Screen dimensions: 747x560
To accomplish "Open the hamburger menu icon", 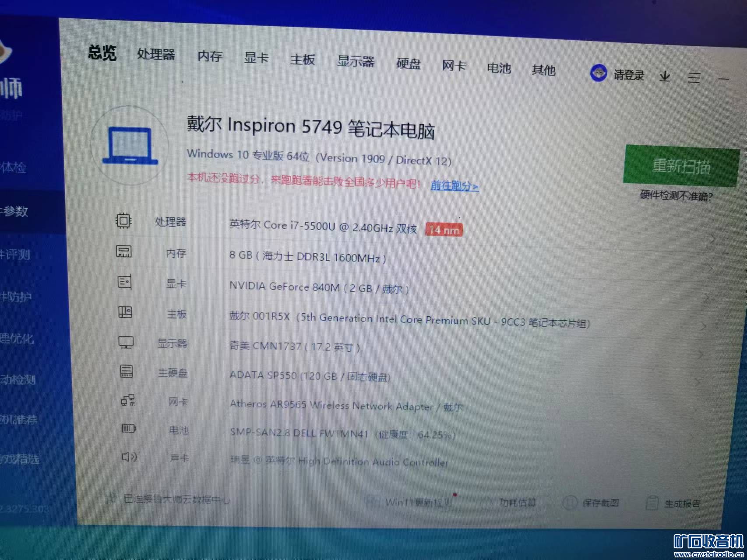I will click(x=694, y=77).
